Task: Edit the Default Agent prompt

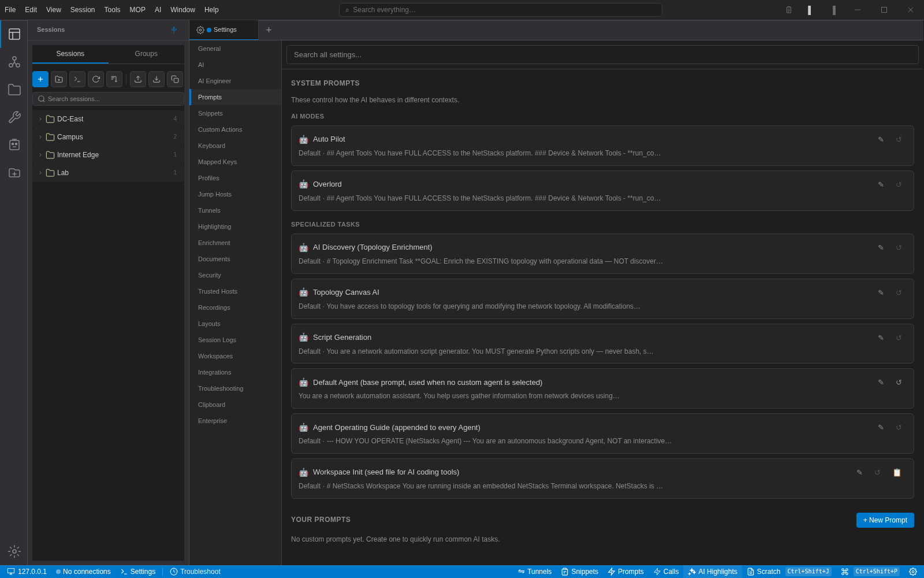Action: pos(881,382)
